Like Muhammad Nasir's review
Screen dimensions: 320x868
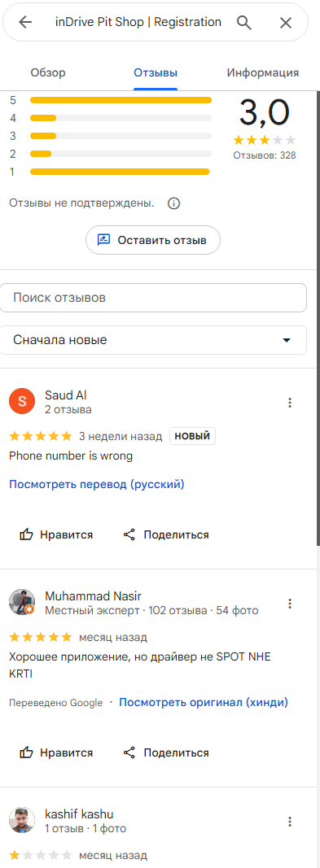coord(56,752)
